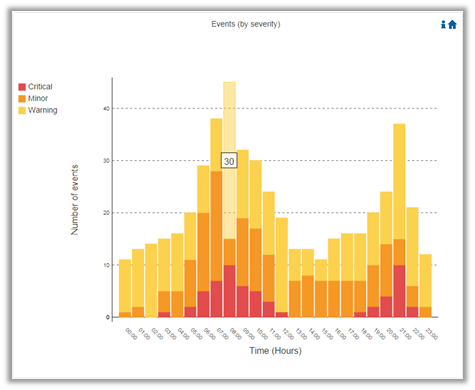Click the orange minor segment at 07:00
The image size is (475, 390).
[x=216, y=226]
